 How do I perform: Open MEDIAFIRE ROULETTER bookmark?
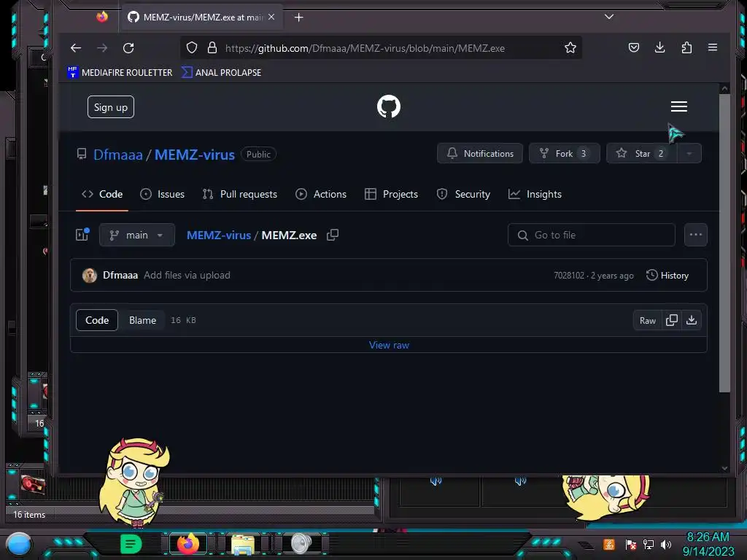pyautogui.click(x=120, y=72)
